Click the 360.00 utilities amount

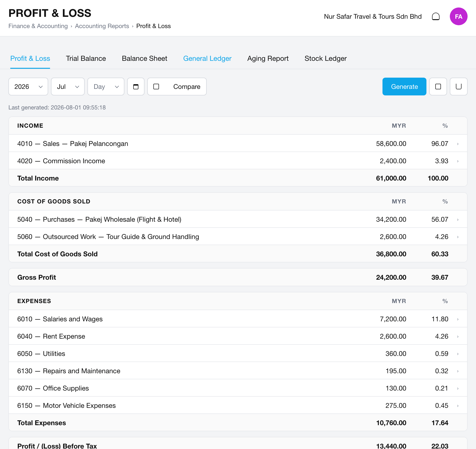click(x=396, y=353)
